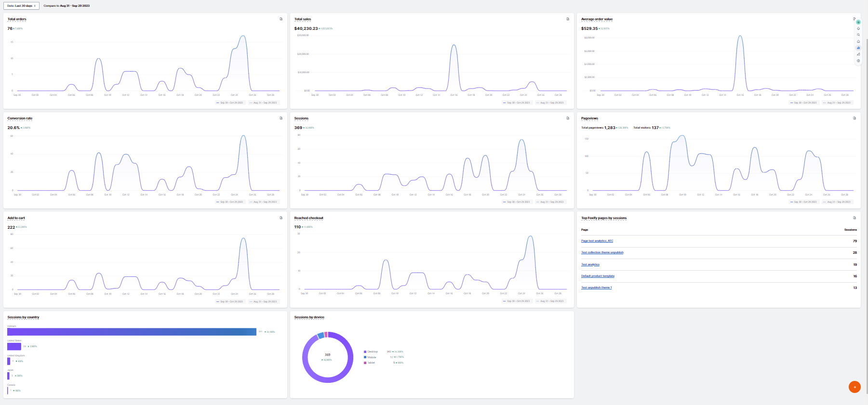This screenshot has width=868, height=405.
Task: Open Test collection theme unpublish link
Action: (x=602, y=252)
